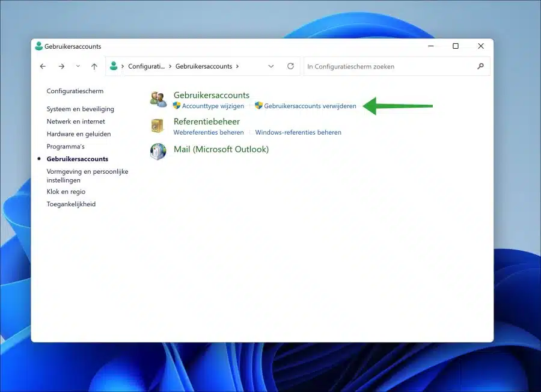
Task: Open the green Gebruikersaccounts heading
Action: (x=212, y=95)
